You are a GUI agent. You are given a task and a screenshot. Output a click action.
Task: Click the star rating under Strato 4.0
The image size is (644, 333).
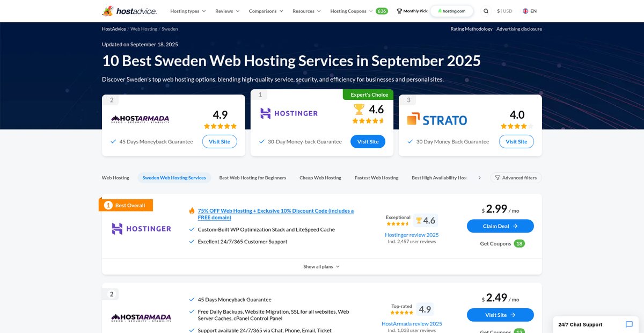click(517, 126)
